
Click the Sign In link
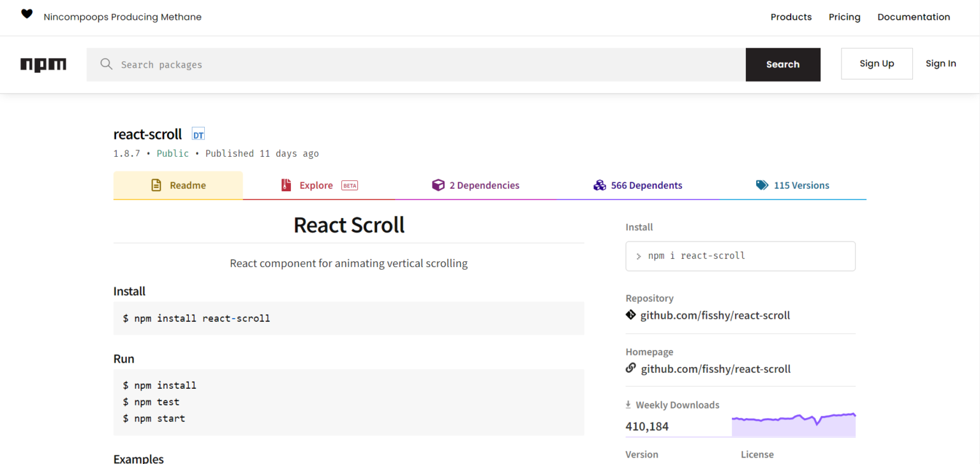940,63
